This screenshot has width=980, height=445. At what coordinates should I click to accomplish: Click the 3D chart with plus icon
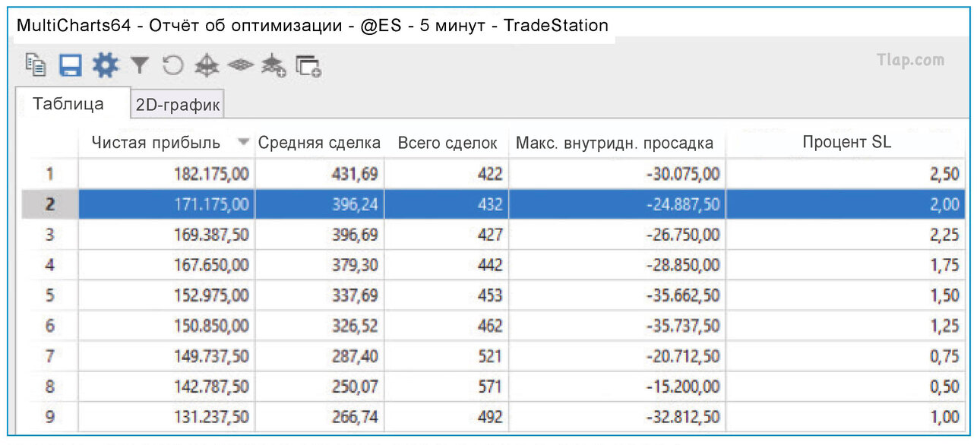(x=273, y=66)
